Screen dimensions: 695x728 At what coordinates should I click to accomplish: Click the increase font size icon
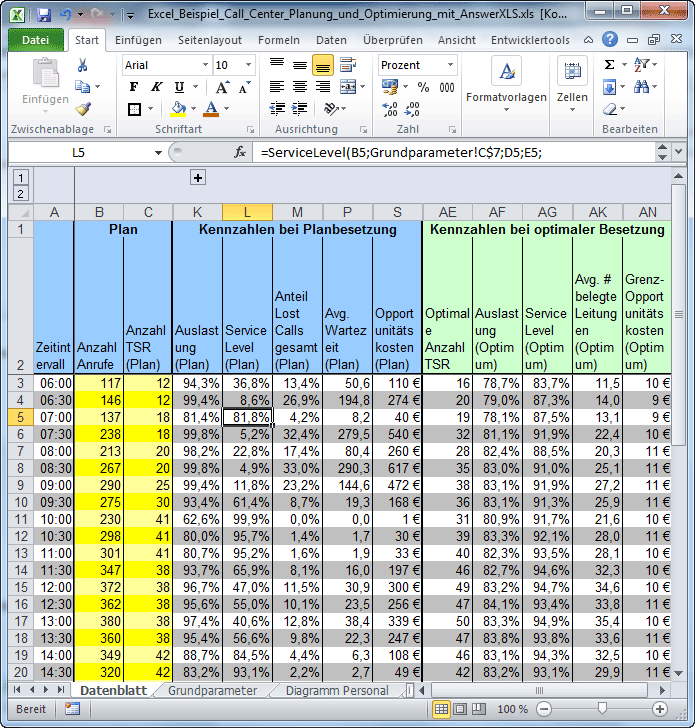222,87
